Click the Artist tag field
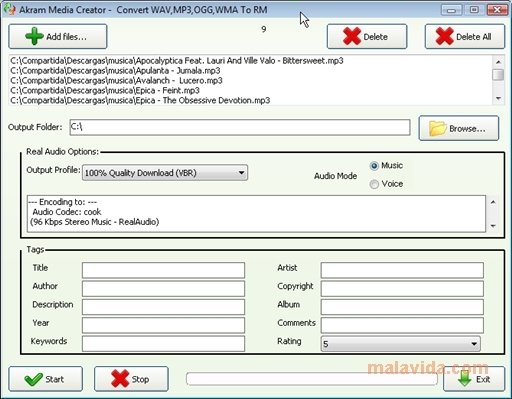 [402, 270]
